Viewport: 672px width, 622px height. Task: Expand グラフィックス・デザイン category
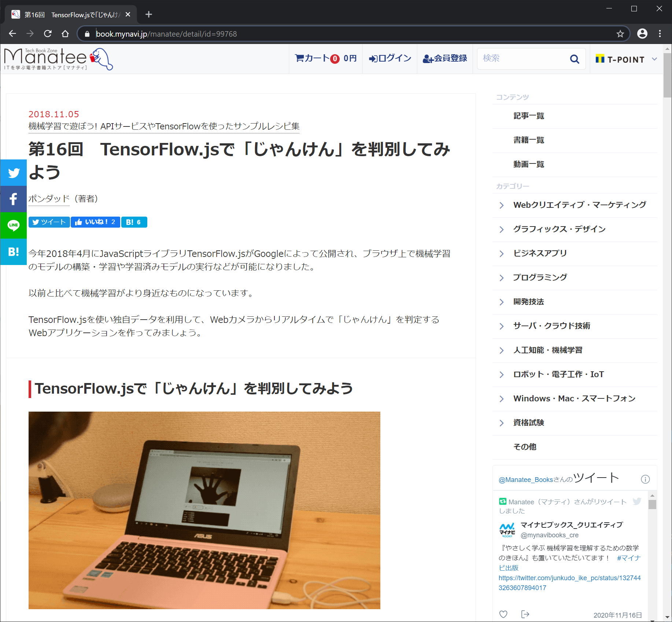click(575, 229)
